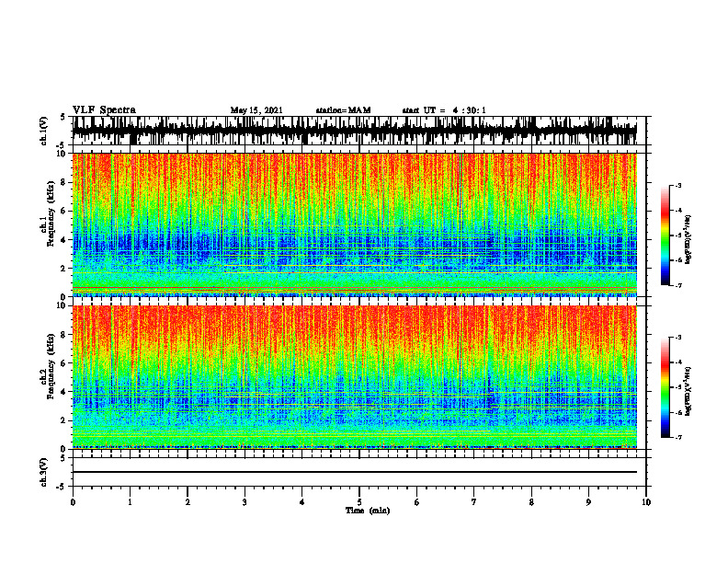Click the ch.1 spectrogram panel
The height and width of the screenshot is (563, 728).
pos(354,224)
